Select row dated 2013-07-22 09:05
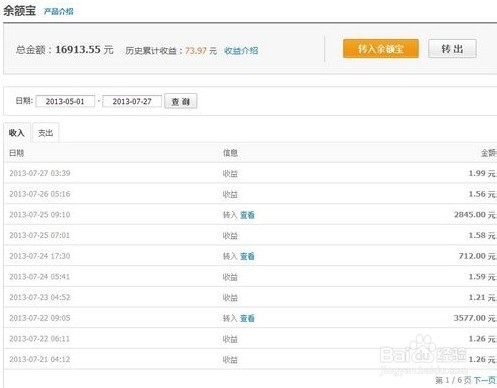497x388 pixels. 250,318
